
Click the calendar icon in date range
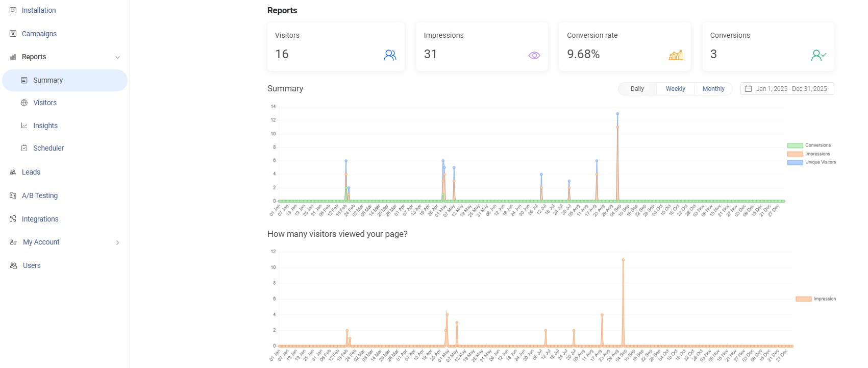click(748, 89)
